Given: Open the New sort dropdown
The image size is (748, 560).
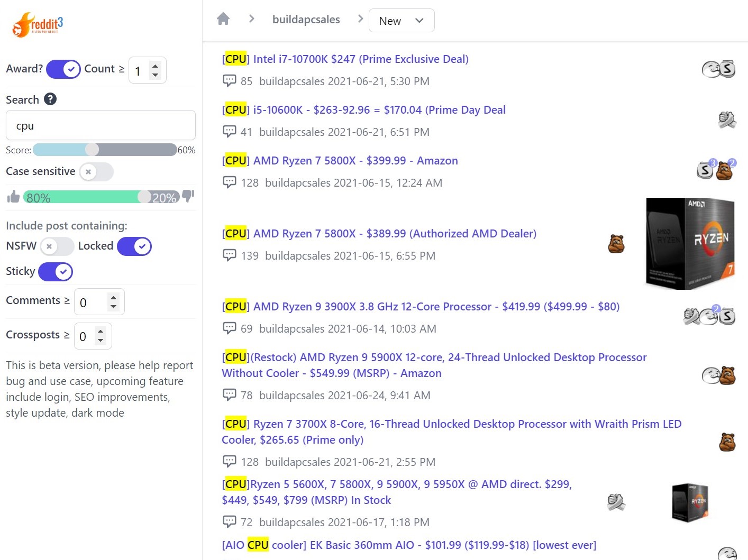Looking at the screenshot, I should point(402,21).
